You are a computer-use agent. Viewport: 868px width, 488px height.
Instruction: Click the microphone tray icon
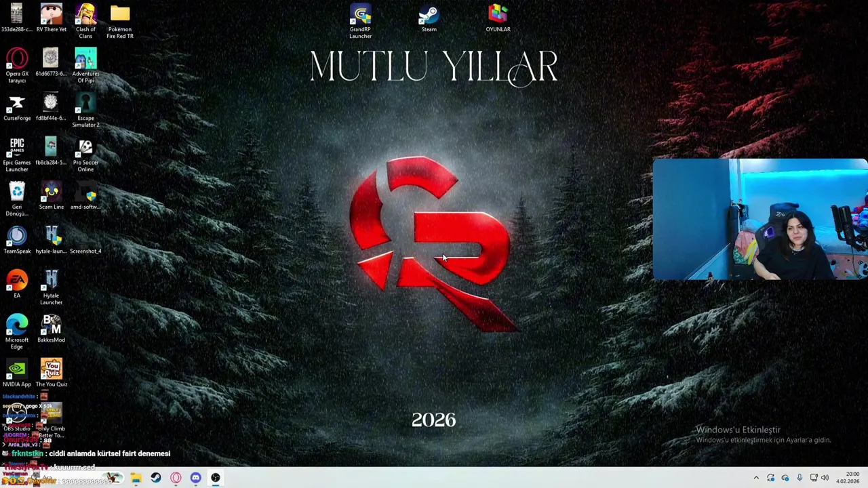(x=800, y=478)
